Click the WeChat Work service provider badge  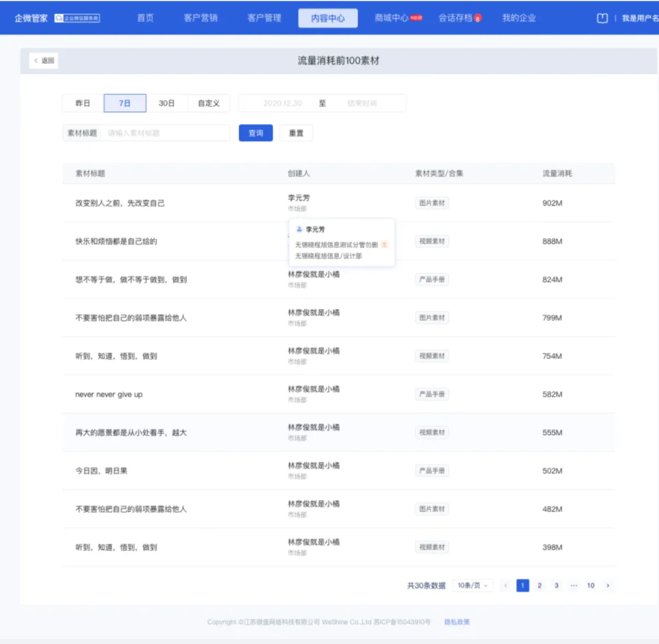coord(77,18)
